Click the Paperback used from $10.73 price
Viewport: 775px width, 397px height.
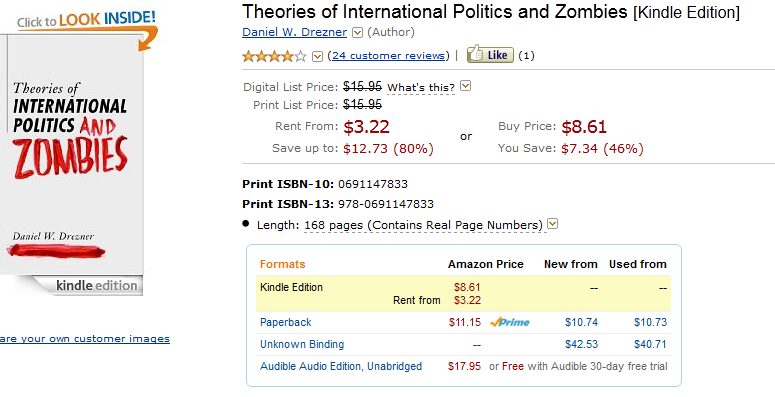(650, 322)
